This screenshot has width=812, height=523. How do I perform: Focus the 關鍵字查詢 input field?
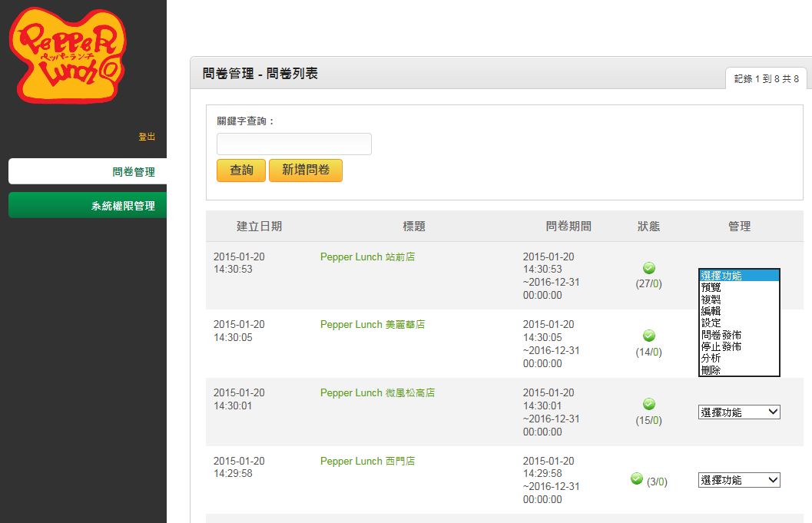pos(294,144)
